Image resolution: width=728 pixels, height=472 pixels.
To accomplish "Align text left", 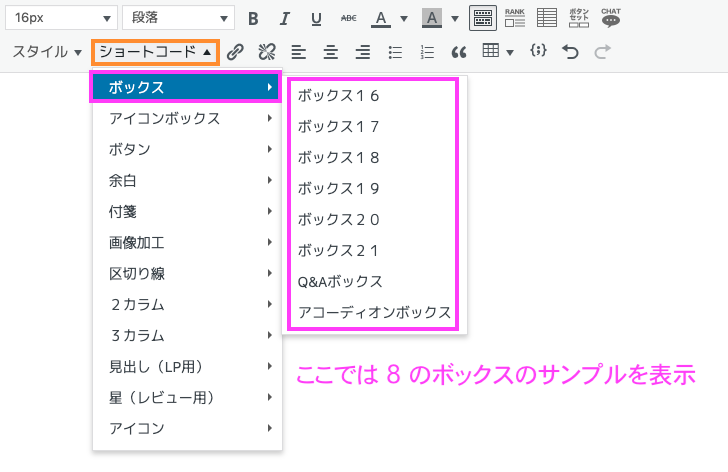I will (299, 52).
